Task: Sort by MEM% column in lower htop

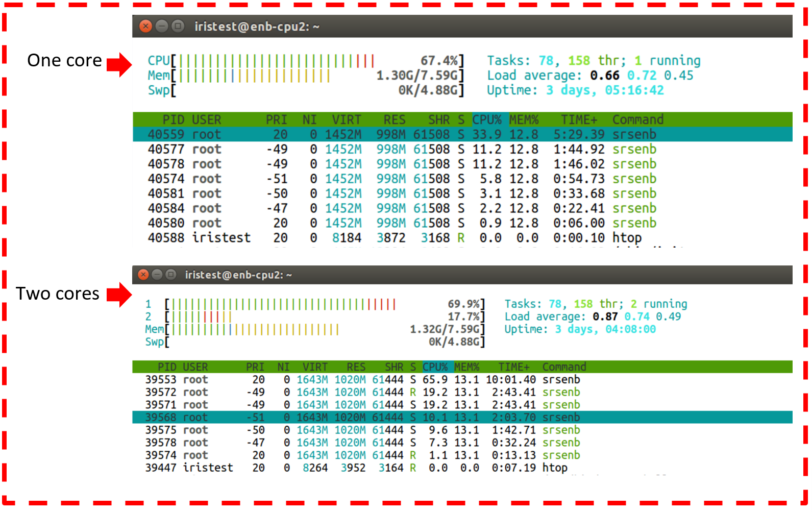Action: click(467, 367)
